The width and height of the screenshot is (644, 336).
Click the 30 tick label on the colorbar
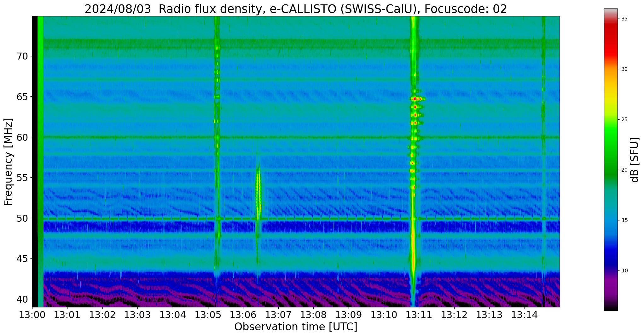[624, 69]
